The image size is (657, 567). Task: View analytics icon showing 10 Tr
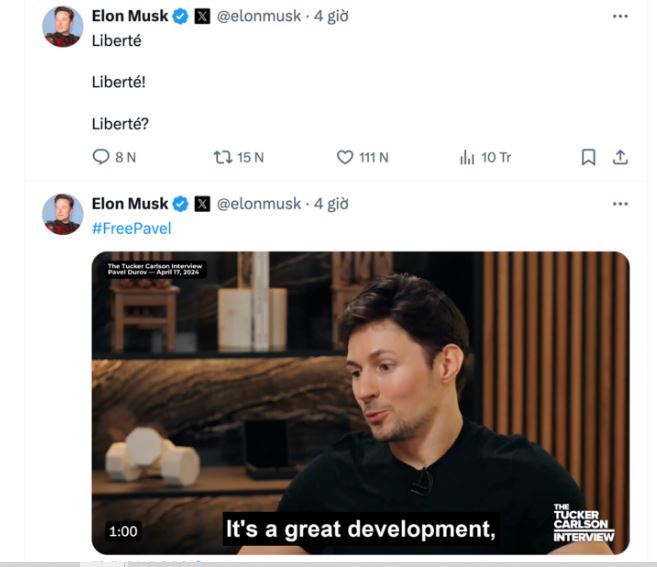pyautogui.click(x=467, y=157)
